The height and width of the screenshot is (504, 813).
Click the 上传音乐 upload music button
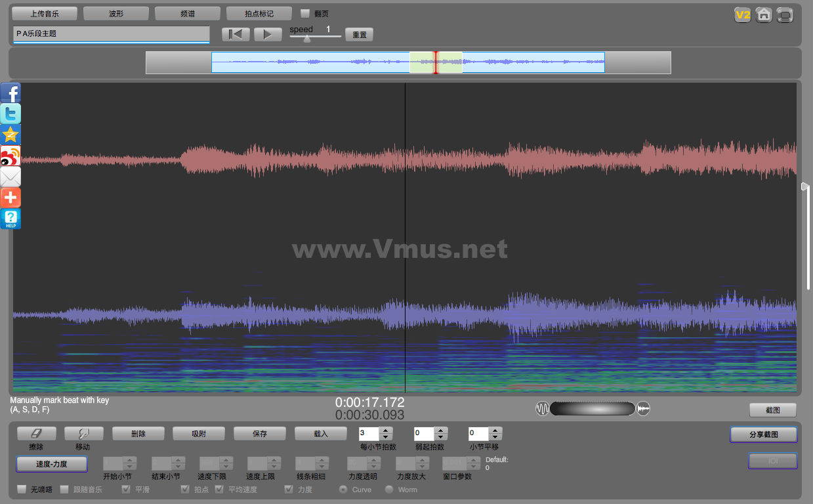[x=45, y=13]
